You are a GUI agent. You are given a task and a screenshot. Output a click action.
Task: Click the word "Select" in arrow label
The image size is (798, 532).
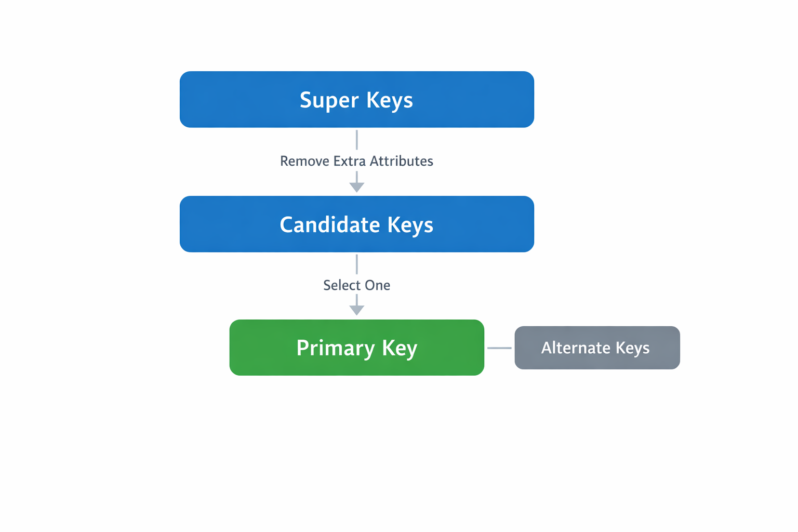point(342,285)
